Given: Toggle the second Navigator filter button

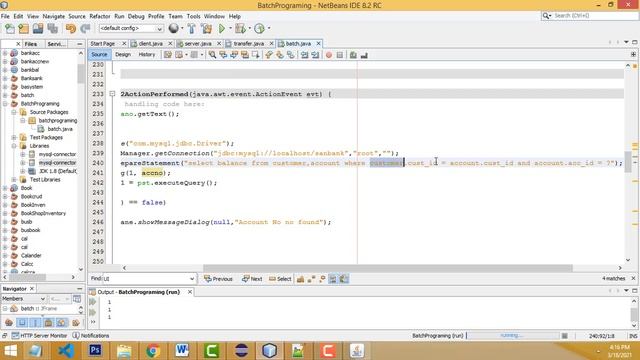Looking at the screenshot, I should coord(22,323).
